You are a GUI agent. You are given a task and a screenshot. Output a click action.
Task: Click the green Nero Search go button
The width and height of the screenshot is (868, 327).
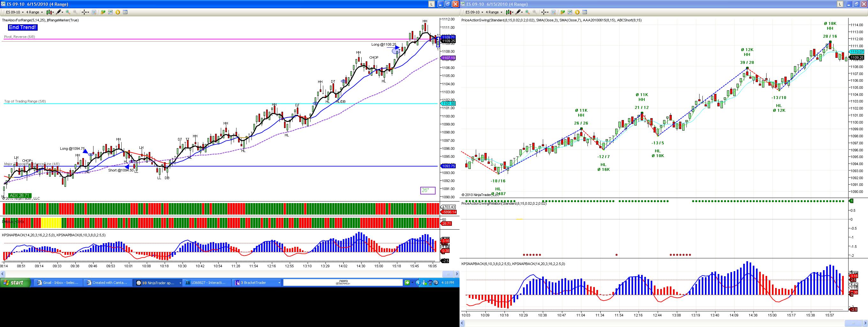(x=407, y=283)
